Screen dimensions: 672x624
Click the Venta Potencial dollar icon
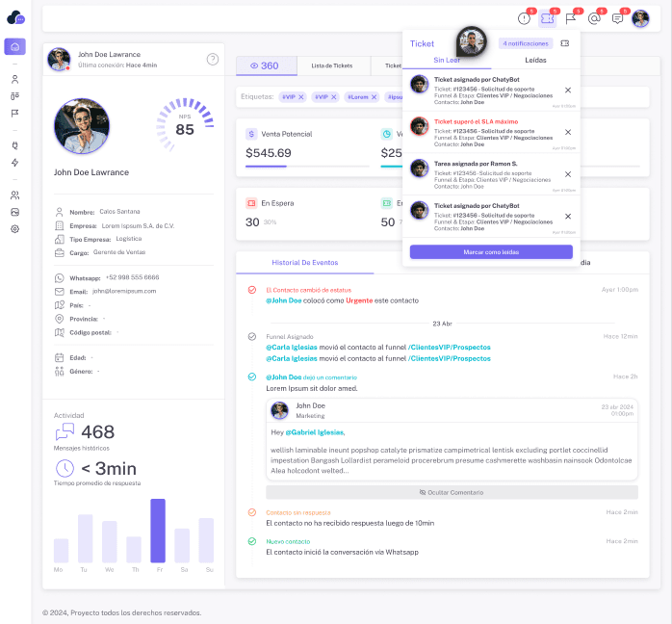[x=251, y=134]
